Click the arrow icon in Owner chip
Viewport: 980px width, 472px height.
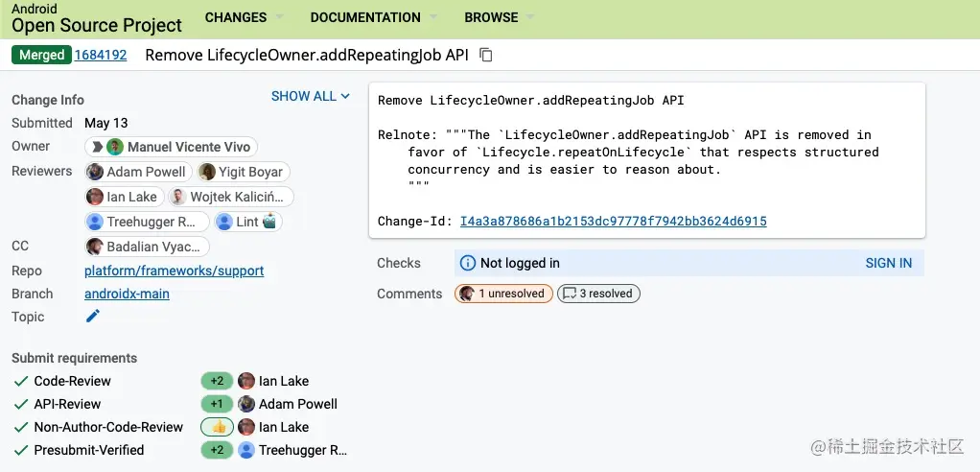click(x=97, y=147)
